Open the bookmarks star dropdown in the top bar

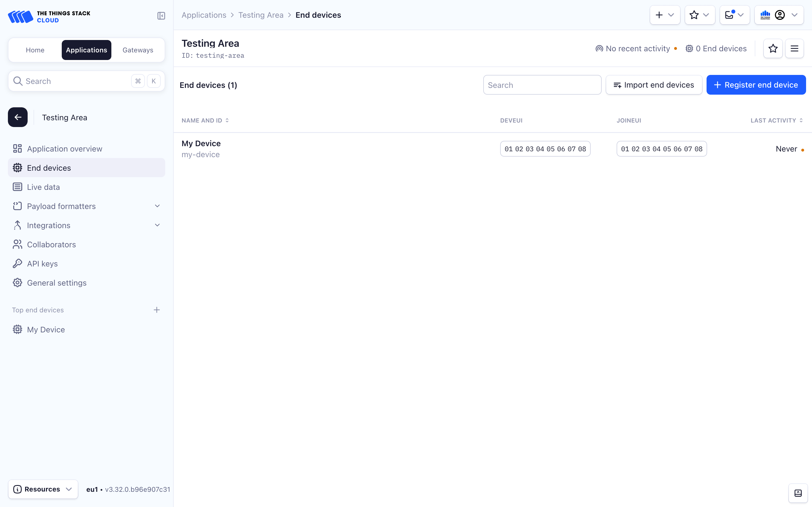coord(700,15)
